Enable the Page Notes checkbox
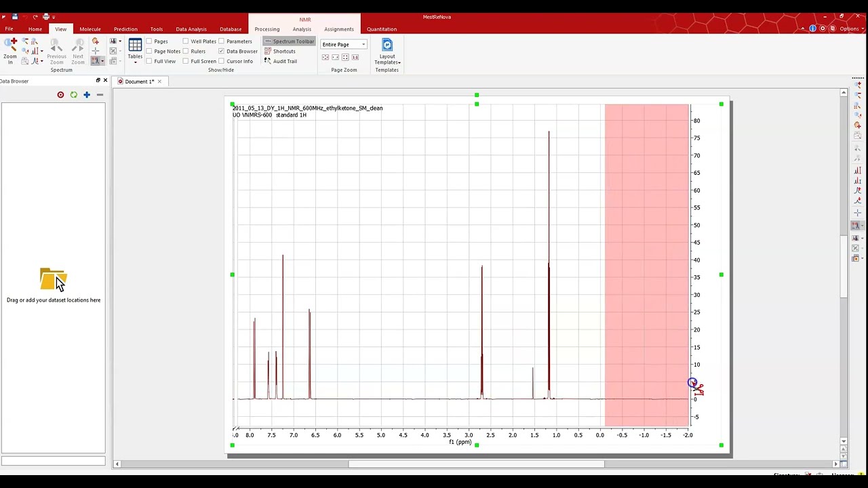 tap(149, 52)
